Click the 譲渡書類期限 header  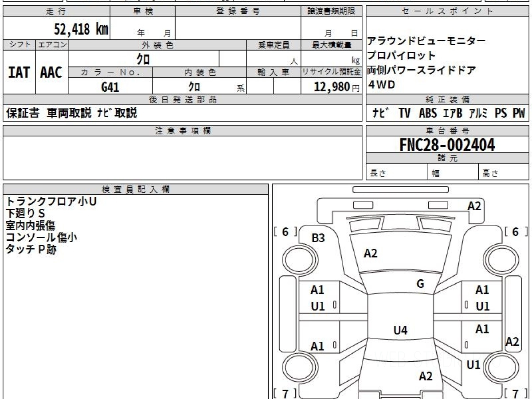[332, 12]
